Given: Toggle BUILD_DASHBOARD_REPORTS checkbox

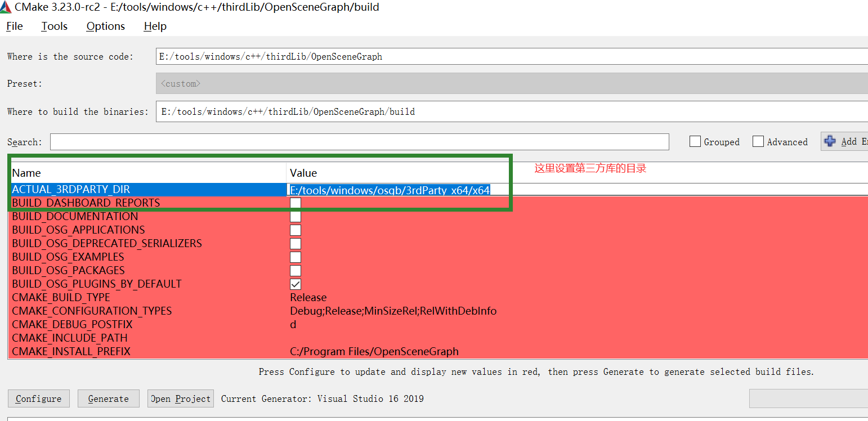Looking at the screenshot, I should click(x=296, y=203).
